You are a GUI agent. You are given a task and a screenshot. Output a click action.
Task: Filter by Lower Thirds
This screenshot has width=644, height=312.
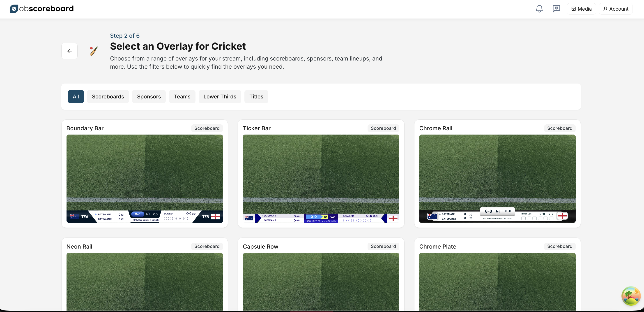(x=220, y=97)
